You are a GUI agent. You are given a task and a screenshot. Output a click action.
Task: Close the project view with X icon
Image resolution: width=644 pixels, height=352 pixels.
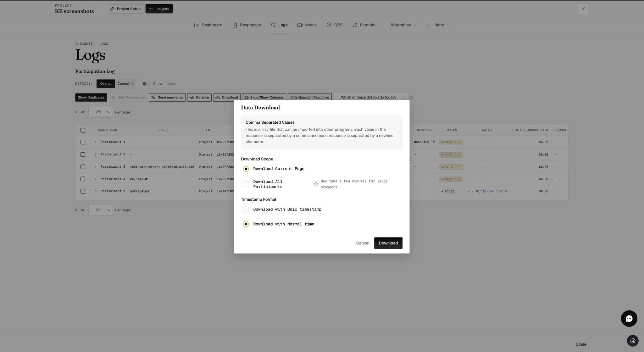click(583, 9)
